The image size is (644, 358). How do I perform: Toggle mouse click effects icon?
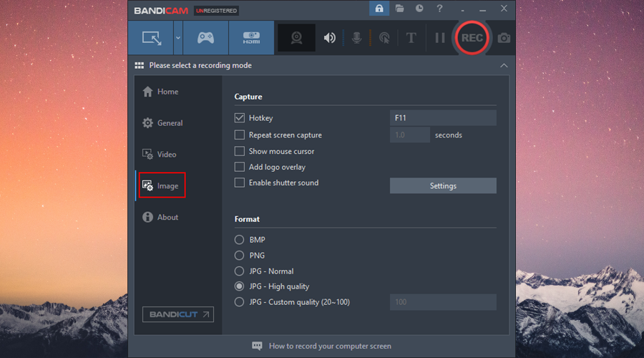coord(384,38)
